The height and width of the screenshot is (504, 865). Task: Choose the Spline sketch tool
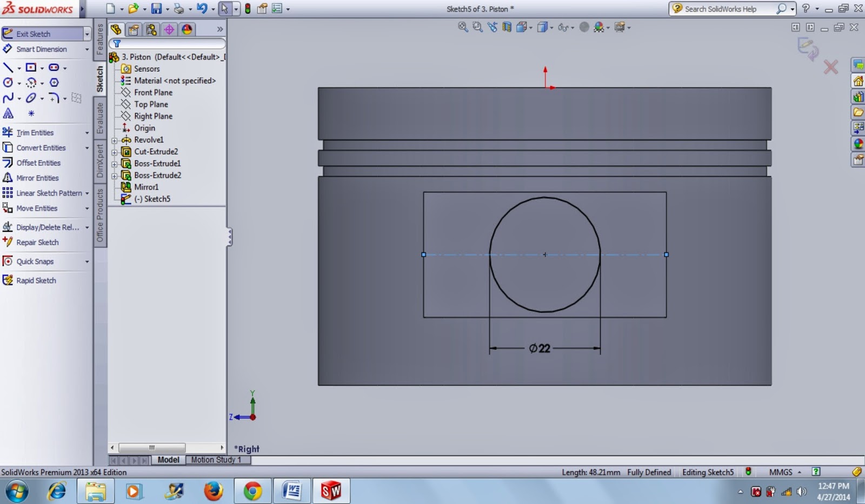pos(8,98)
